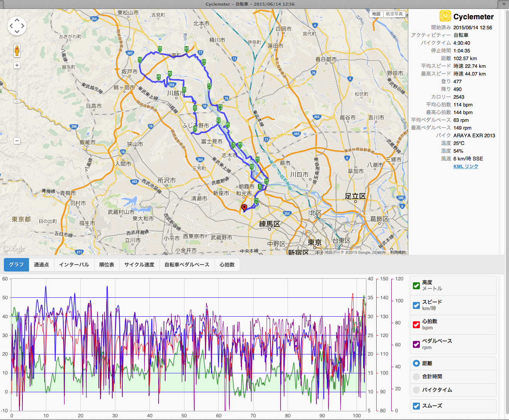Click the 35 km route marker
The height and width of the screenshot is (420, 509).
coord(184,89)
